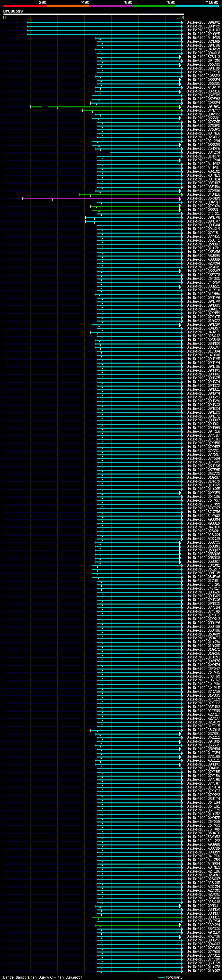Select the UniRef100_C8XQM2 entry
Image resolution: width=222 pixels, height=980 pixels.
pyautogui.click(x=203, y=565)
